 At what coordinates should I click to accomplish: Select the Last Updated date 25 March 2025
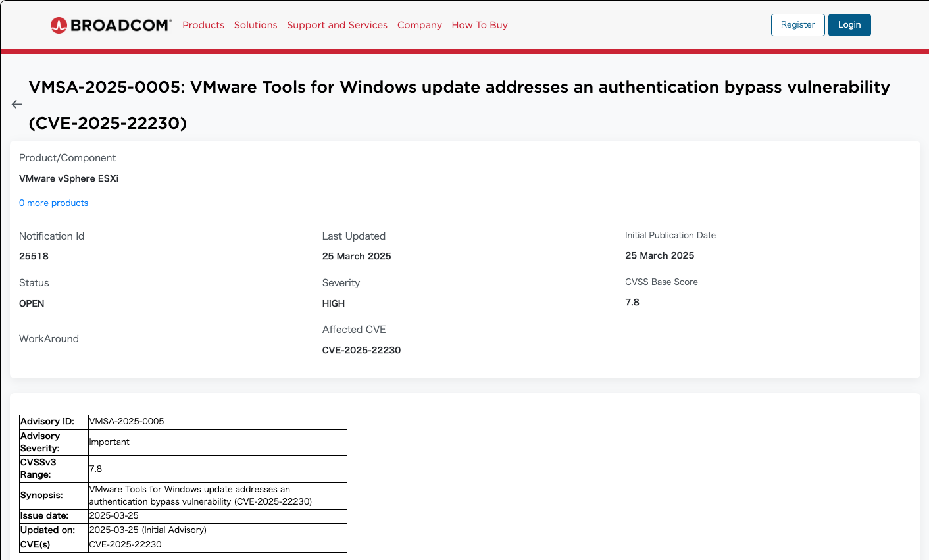pyautogui.click(x=357, y=256)
